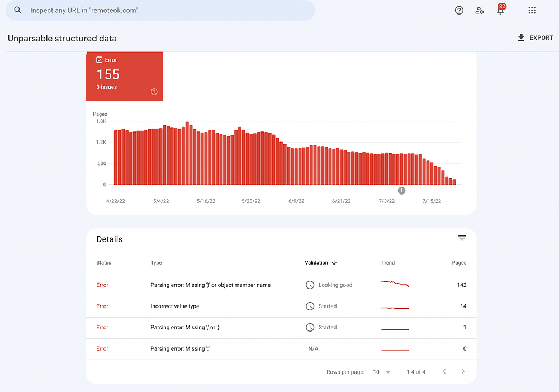Open users and settings icon
This screenshot has height=392, width=559.
click(480, 10)
